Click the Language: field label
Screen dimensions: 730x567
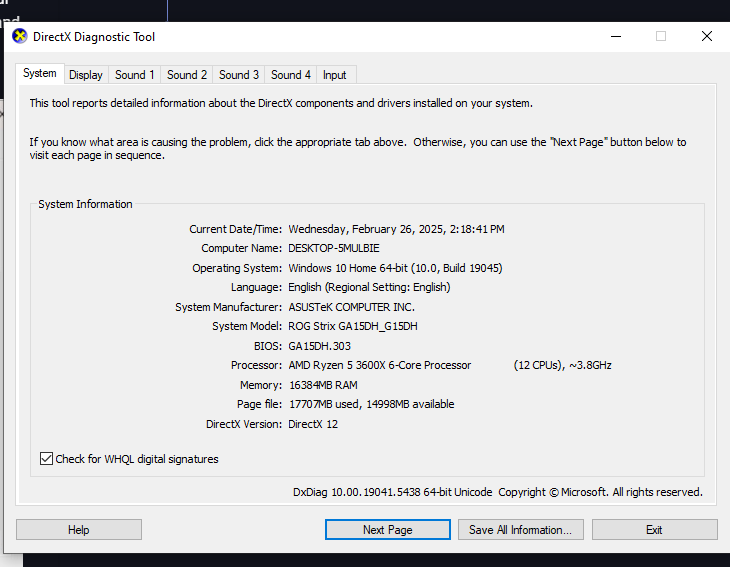pyautogui.click(x=257, y=287)
